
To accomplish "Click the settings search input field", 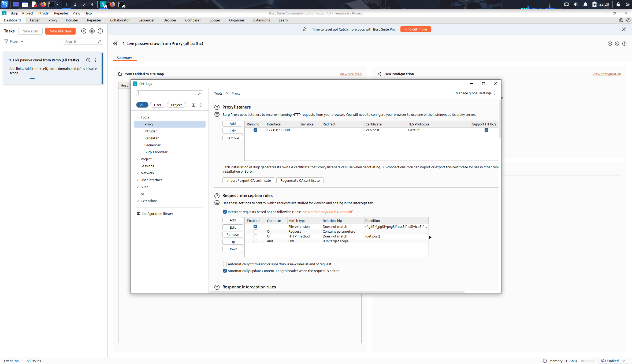I will [x=168, y=93].
